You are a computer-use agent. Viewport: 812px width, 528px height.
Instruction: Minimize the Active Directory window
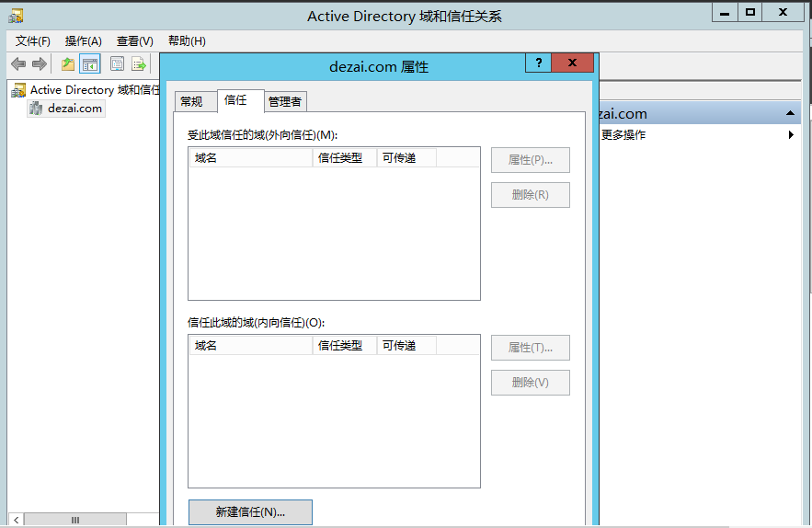click(725, 13)
